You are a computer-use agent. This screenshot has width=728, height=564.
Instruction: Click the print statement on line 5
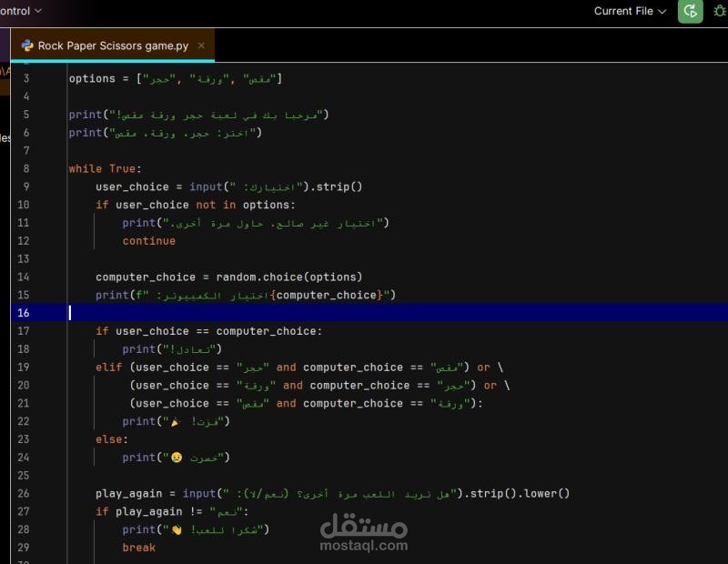click(x=198, y=115)
